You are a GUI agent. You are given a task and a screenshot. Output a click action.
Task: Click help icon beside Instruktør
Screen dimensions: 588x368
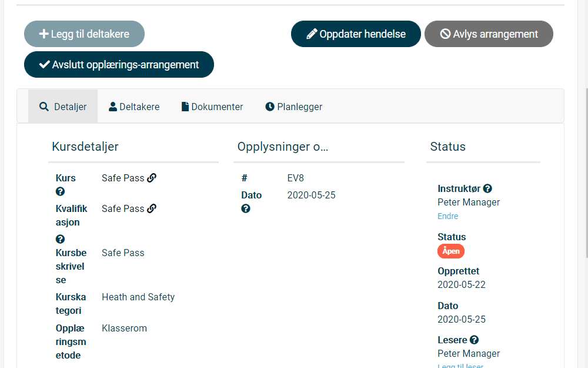[x=487, y=188]
